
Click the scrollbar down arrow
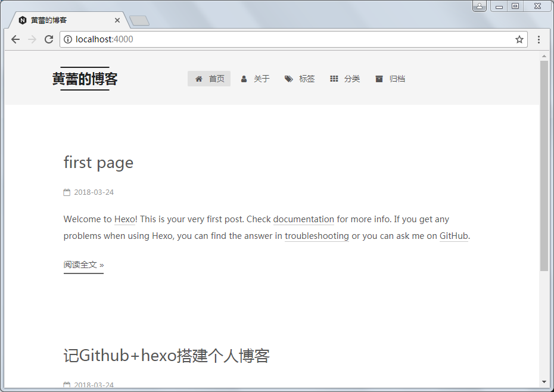click(x=544, y=381)
